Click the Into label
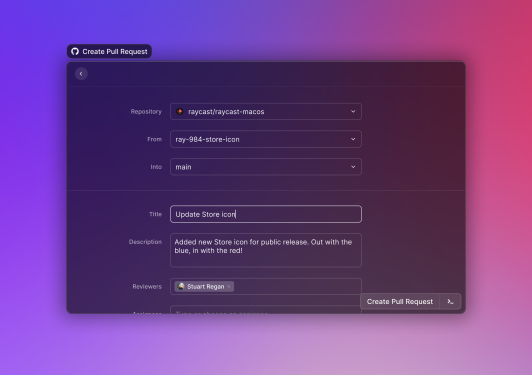Viewport: 532px width, 375px height. (x=156, y=167)
